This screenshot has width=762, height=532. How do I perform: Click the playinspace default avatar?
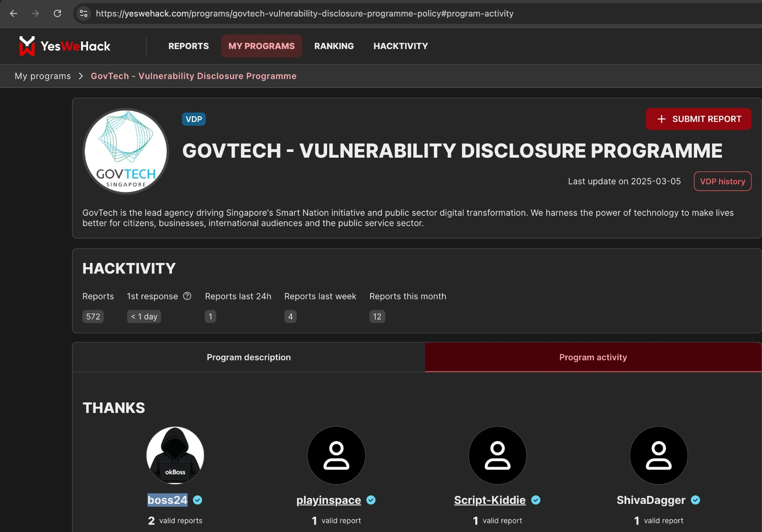[336, 455]
